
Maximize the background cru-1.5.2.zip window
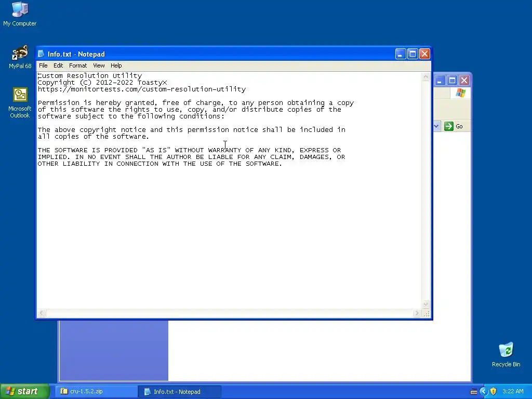tap(452, 81)
